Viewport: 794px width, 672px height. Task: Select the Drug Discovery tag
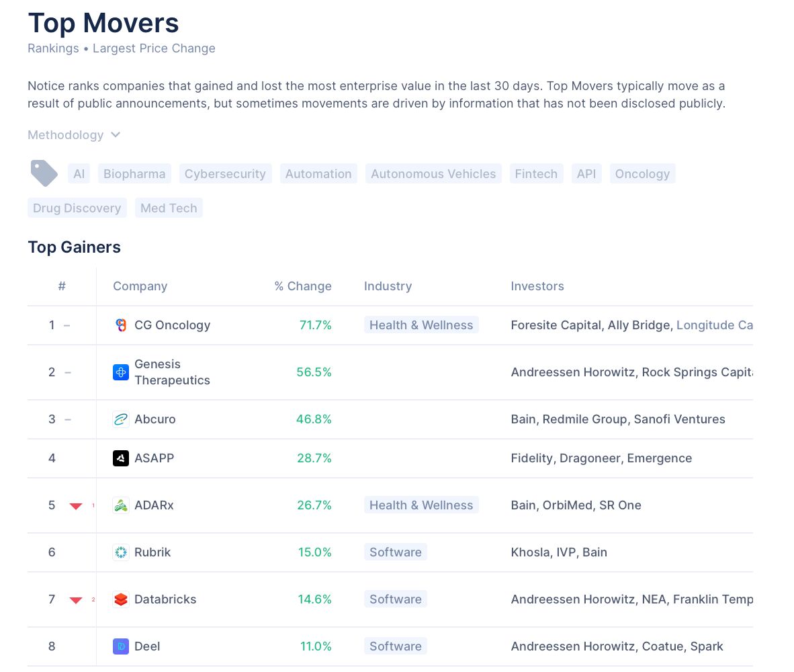click(77, 208)
